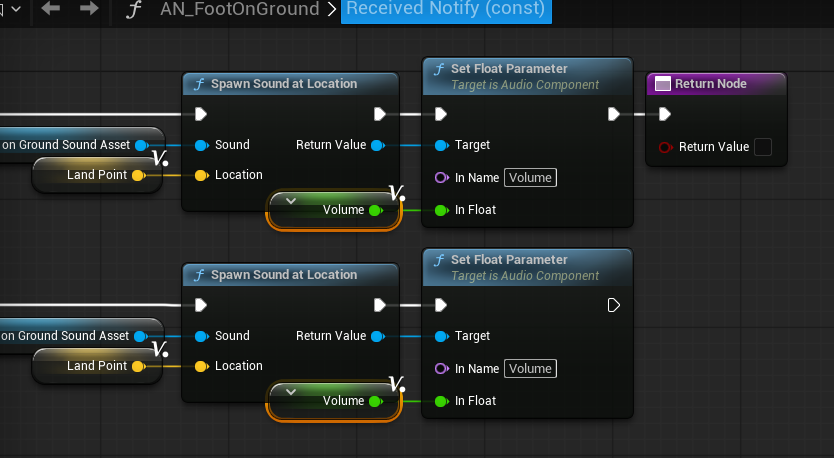
Task: Open AN_FootOnGround breadcrumb
Action: (239, 10)
